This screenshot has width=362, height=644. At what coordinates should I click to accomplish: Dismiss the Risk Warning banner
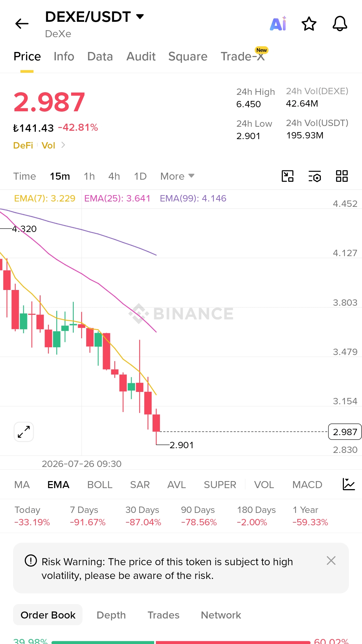(331, 561)
